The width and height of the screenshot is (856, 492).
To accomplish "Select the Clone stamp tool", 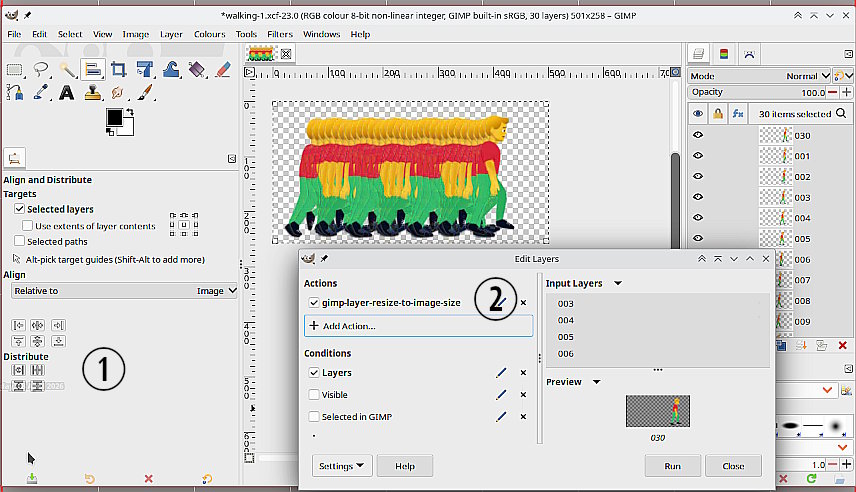I will [93, 93].
